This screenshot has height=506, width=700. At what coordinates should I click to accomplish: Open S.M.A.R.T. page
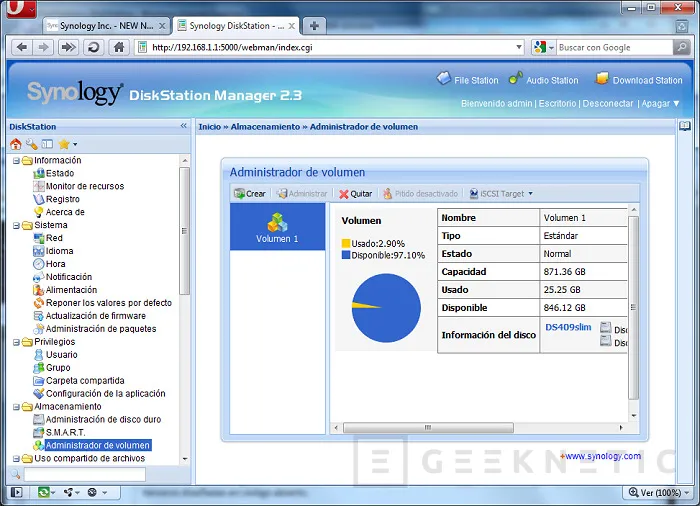(x=65, y=432)
